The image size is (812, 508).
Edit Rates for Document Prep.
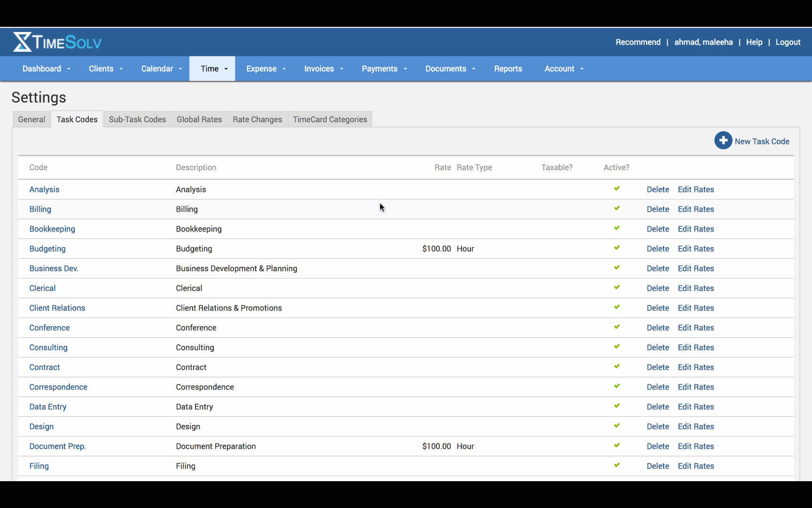click(x=695, y=446)
